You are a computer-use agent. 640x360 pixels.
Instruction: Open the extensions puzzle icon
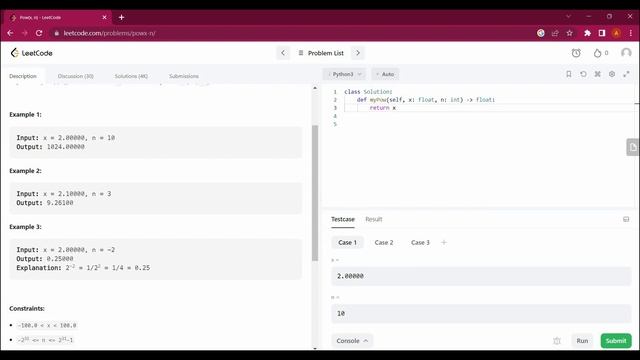point(587,33)
